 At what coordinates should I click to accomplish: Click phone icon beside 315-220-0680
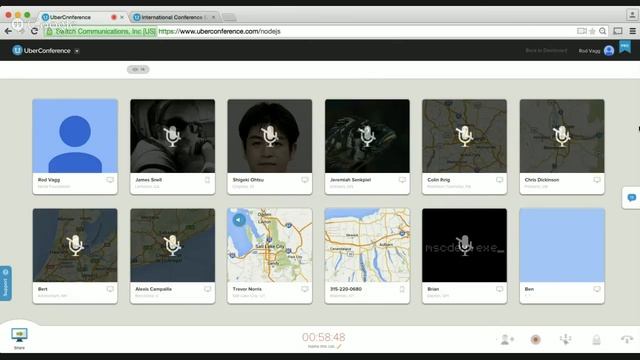click(402, 289)
